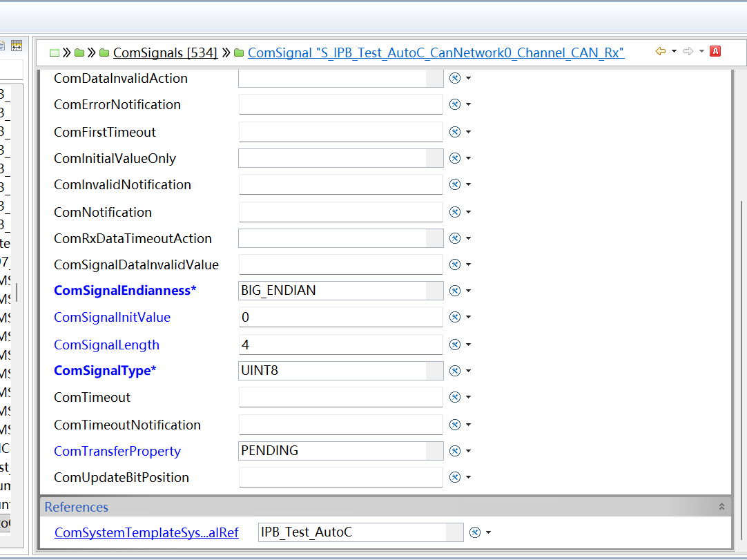
Task: Click the first folder icon in the breadcrumb
Action: (79, 52)
